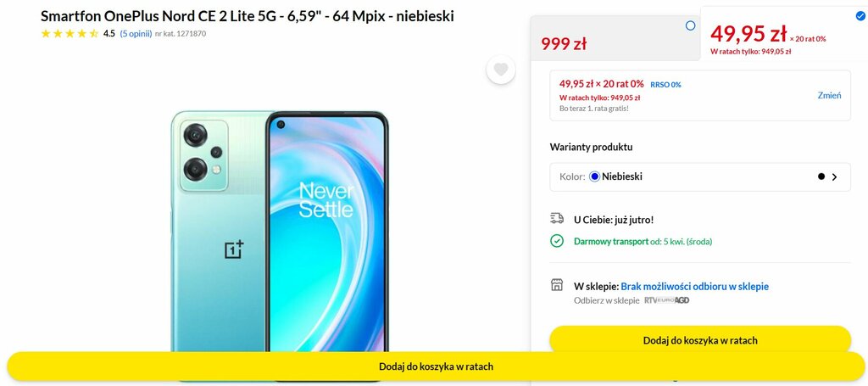Select the Niebieski blue color swatch

coord(594,176)
